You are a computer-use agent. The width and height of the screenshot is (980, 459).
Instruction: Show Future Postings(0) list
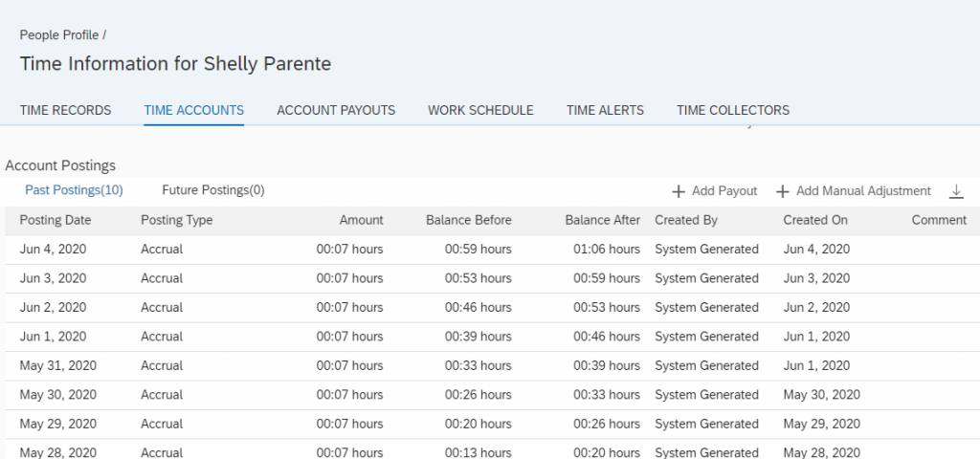pos(213,190)
